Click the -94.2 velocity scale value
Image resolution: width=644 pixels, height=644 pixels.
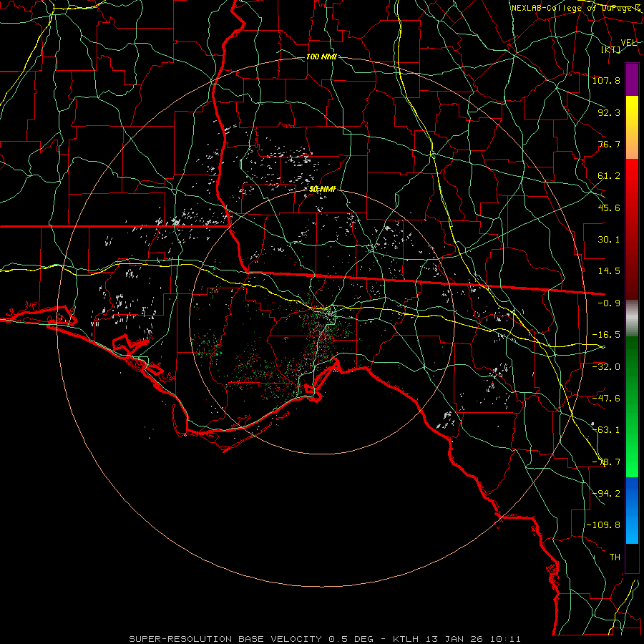(606, 494)
